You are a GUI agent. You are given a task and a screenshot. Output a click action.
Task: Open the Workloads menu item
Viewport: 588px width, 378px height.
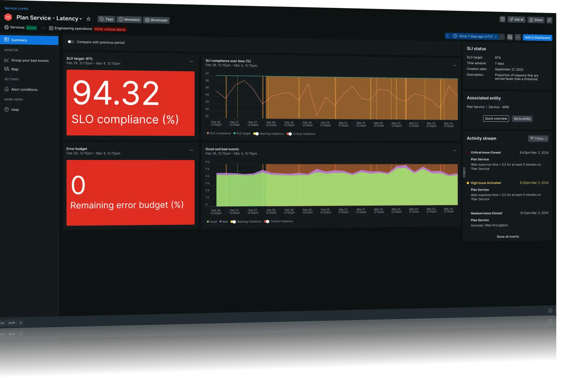click(x=156, y=20)
